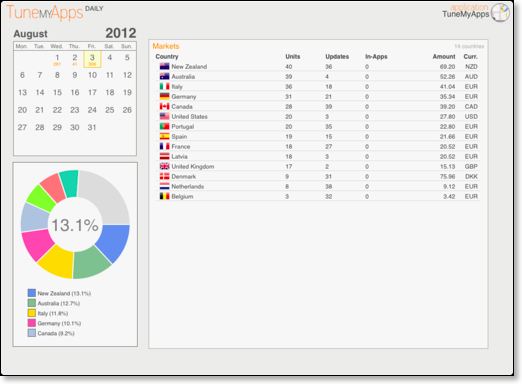Select August 20 in the calendar

(x=22, y=110)
